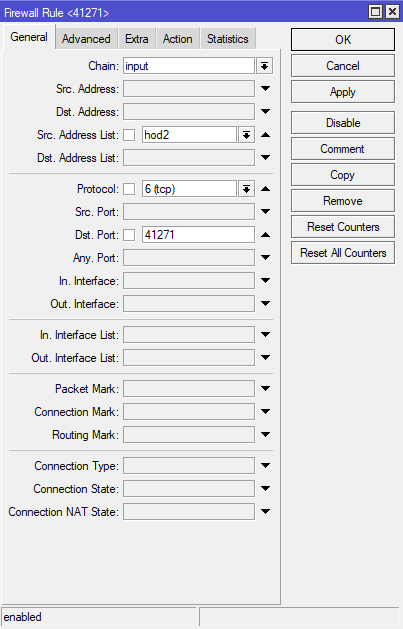
Task: Collapse the Protocol field with up arrow
Action: click(265, 189)
